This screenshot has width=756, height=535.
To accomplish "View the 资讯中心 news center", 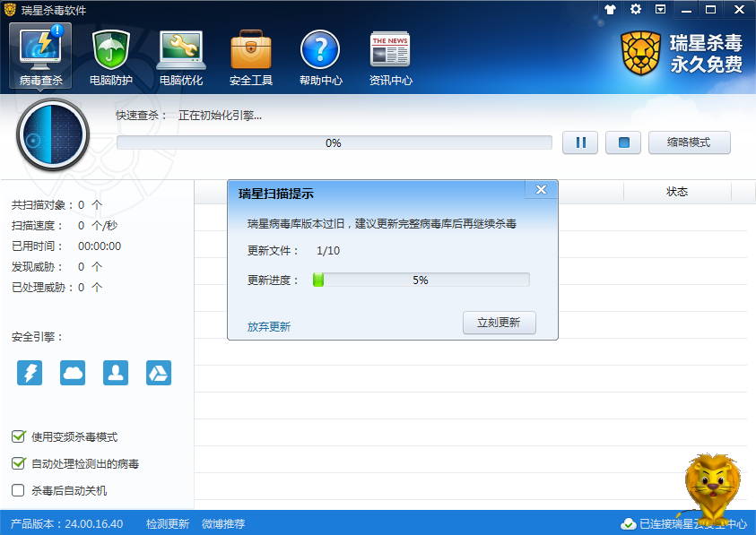I will point(388,54).
